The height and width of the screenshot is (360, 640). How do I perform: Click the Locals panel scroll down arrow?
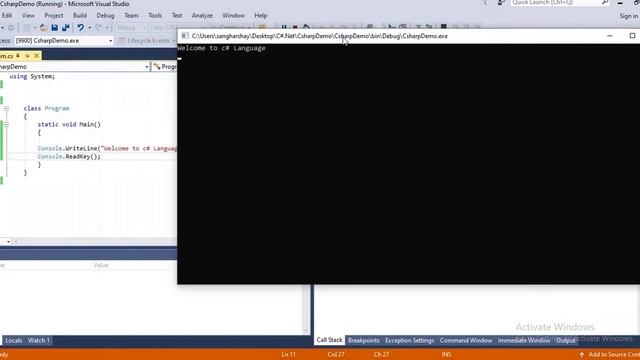(x=306, y=331)
